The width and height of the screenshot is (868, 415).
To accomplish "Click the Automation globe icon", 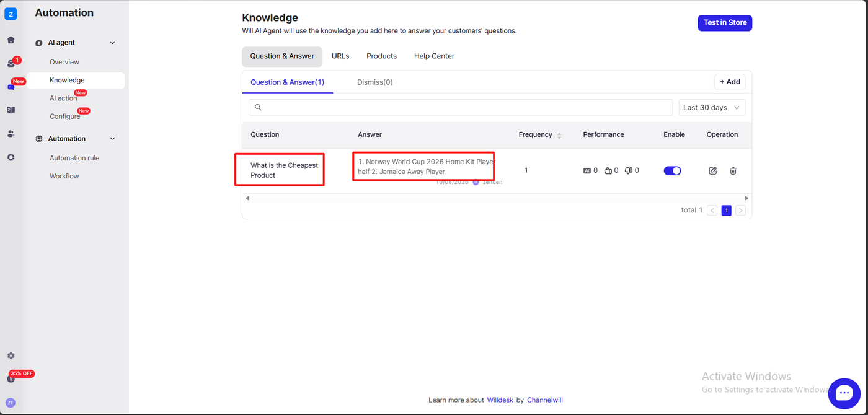I will click(x=39, y=139).
